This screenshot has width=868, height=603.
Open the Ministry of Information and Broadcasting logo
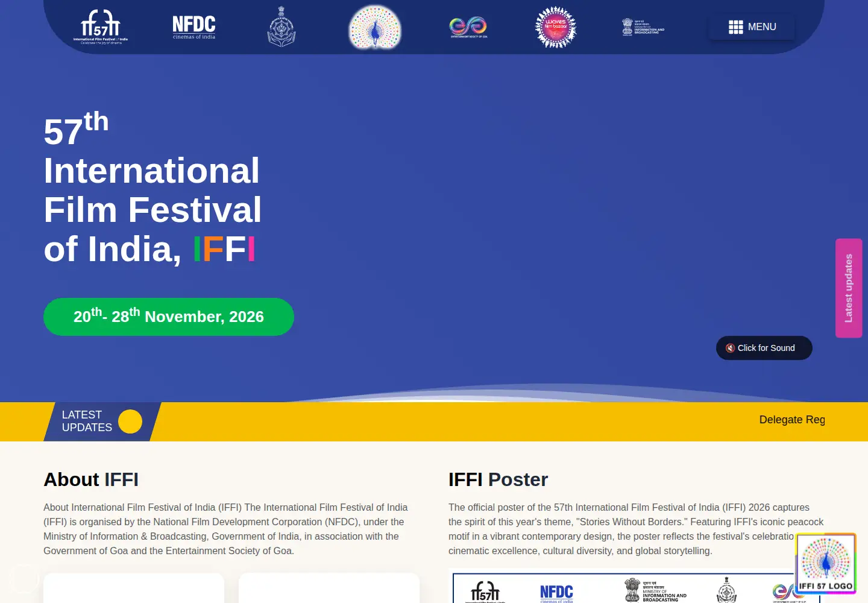[643, 27]
